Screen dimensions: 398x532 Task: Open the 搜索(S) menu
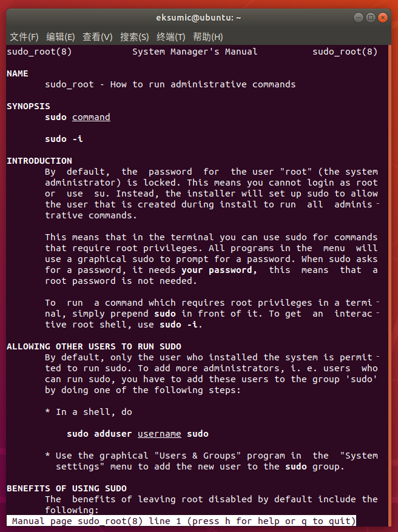(x=135, y=37)
